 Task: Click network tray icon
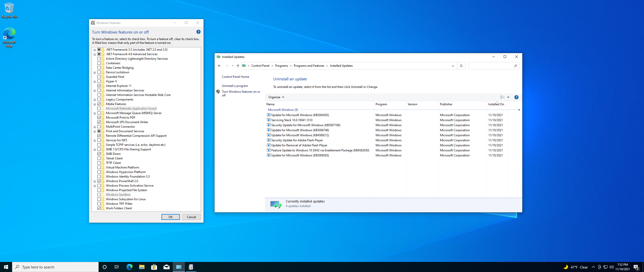[605, 267]
